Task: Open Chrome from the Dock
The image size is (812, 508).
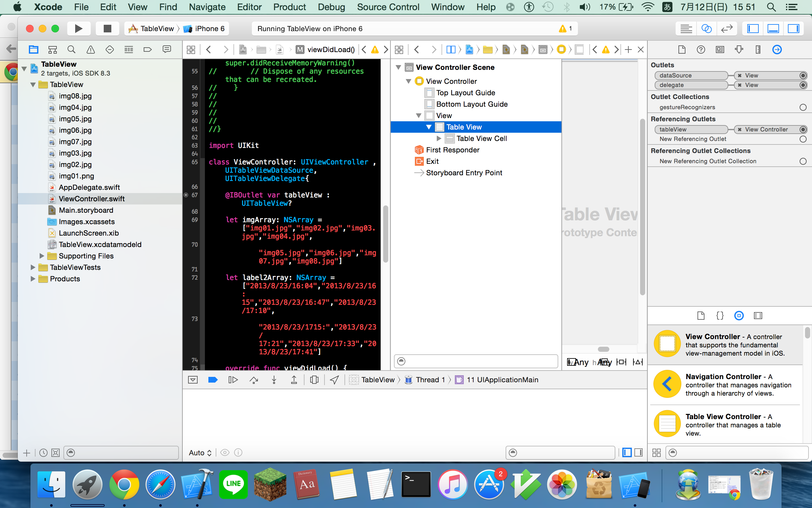Action: pos(124,485)
